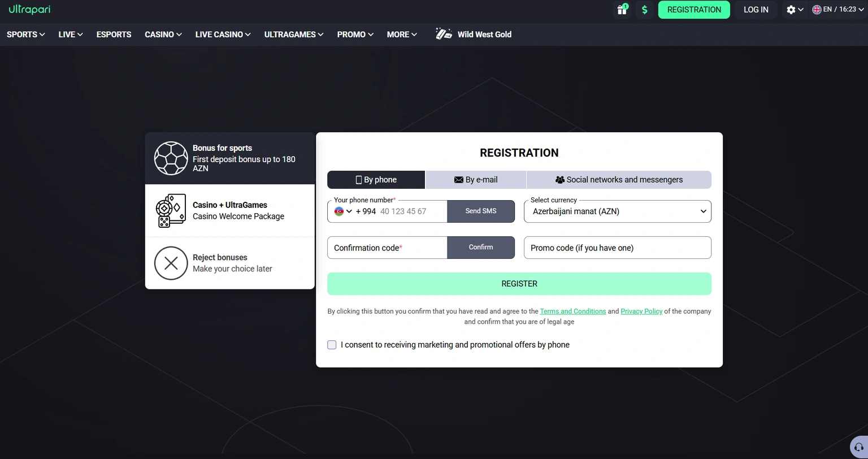Open the Terms and Conditions link
Screen dimensions: 868x459
tap(572, 311)
